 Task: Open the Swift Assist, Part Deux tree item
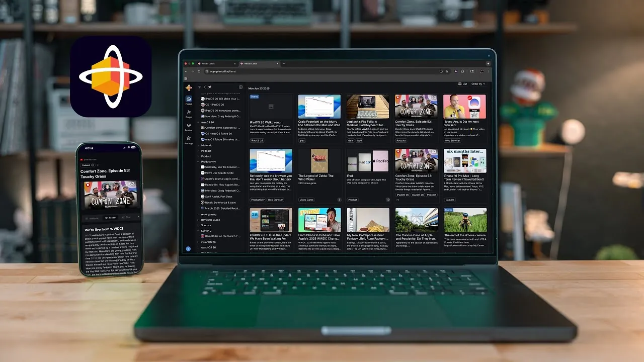coord(217,197)
